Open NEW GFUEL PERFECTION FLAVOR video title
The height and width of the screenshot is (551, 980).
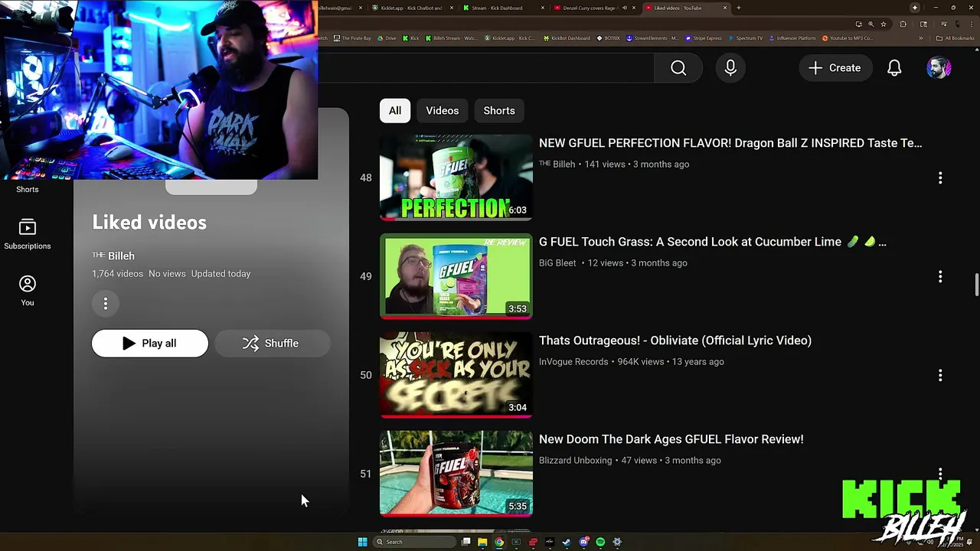coord(730,143)
